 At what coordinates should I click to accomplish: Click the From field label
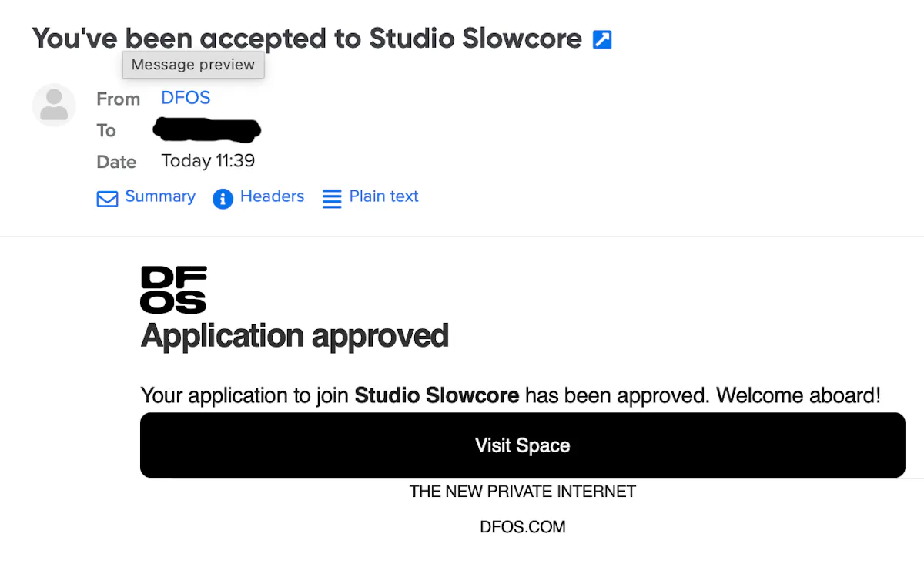pyautogui.click(x=118, y=99)
